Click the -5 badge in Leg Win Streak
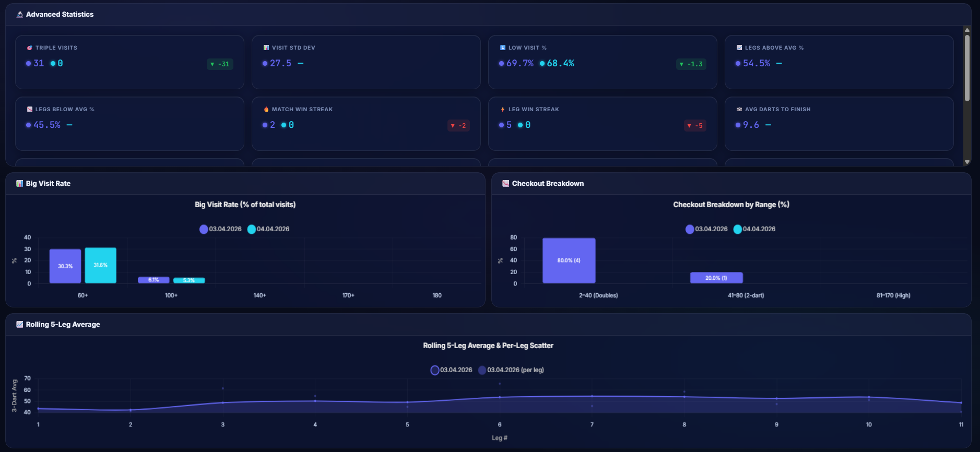Image resolution: width=980 pixels, height=452 pixels. [x=695, y=126]
